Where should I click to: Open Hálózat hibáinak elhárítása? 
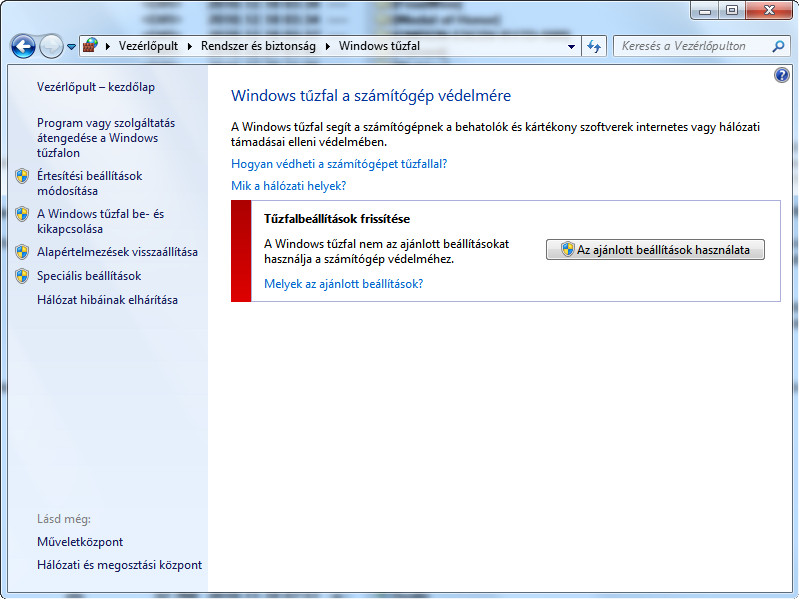[107, 299]
